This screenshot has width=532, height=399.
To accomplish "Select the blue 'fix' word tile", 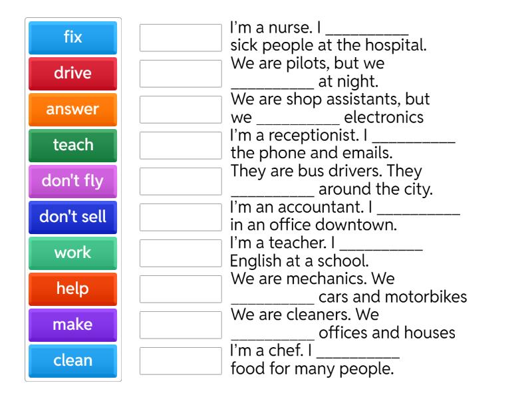I will (x=72, y=38).
